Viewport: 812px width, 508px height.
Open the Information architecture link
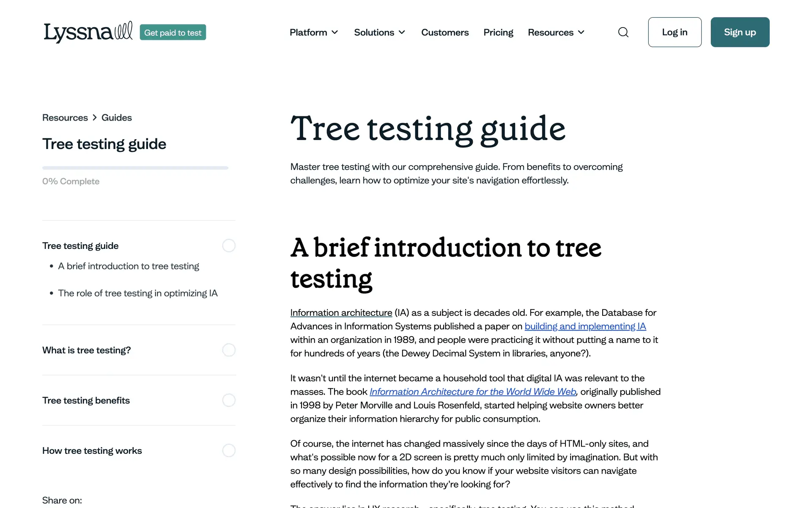(341, 313)
